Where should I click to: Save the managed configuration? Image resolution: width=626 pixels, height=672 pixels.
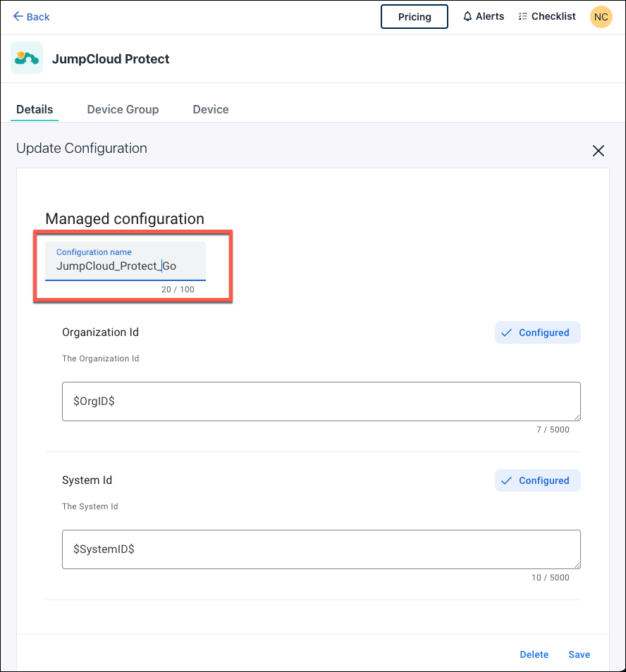(579, 654)
